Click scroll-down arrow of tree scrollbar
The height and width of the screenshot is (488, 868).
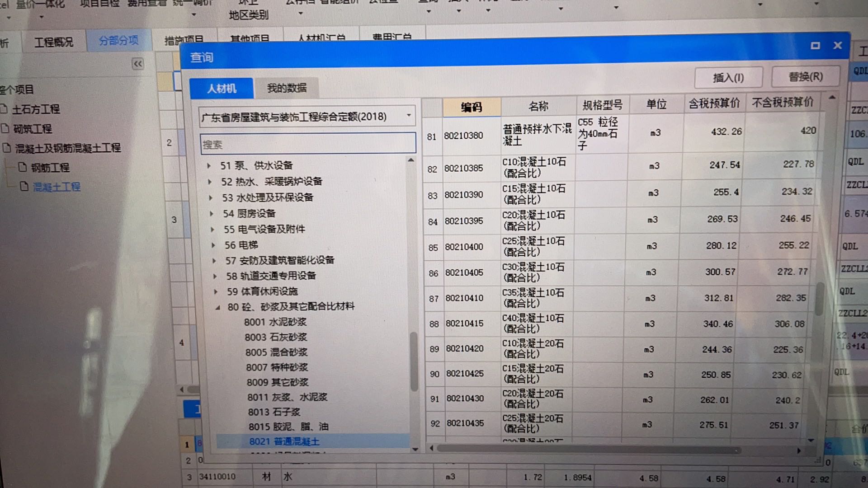pos(415,450)
